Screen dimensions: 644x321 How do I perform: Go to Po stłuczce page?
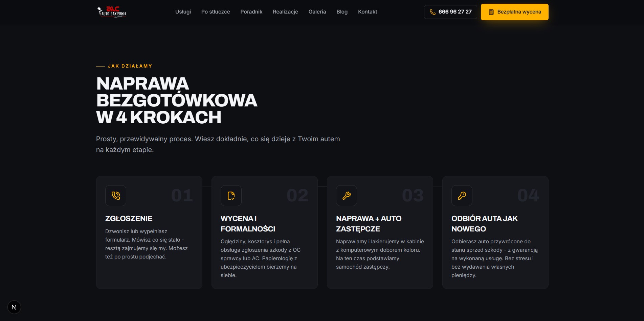pos(216,12)
